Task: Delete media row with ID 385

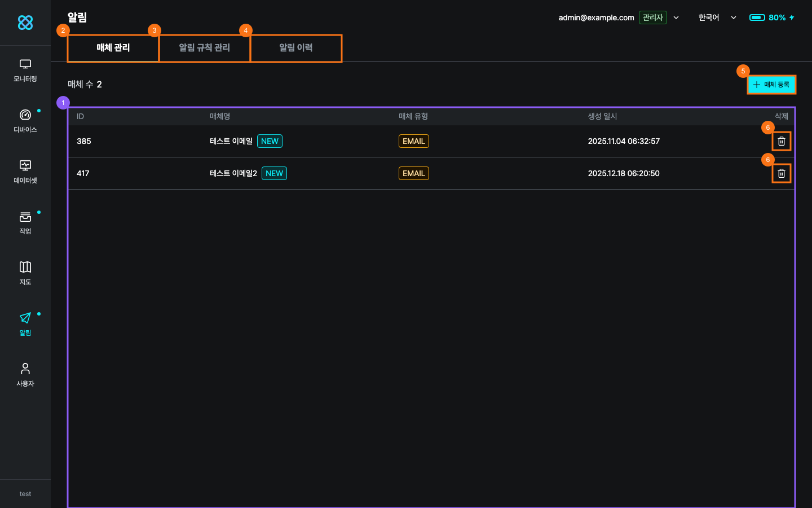Action: (781, 141)
